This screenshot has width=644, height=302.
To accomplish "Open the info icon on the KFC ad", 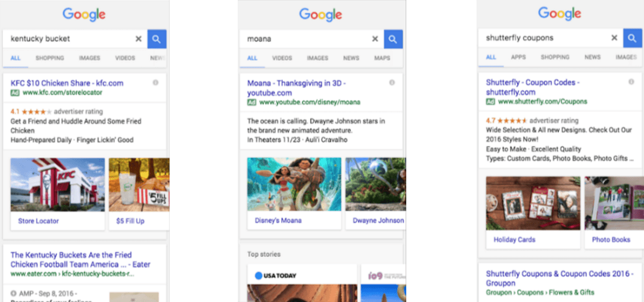I will pos(155,83).
